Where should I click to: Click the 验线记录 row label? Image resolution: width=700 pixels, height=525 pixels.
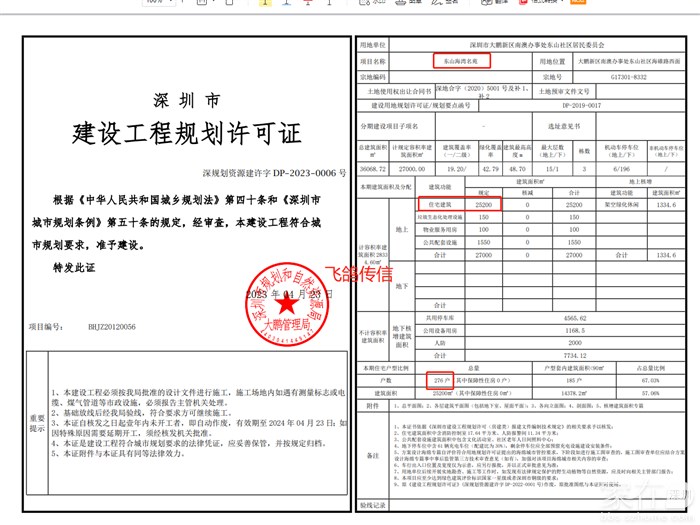pos(371,506)
